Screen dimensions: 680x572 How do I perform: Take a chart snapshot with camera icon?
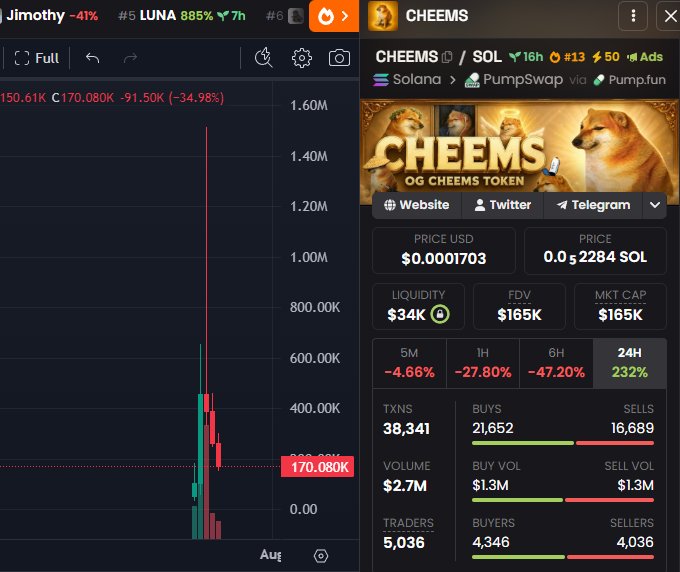[339, 58]
